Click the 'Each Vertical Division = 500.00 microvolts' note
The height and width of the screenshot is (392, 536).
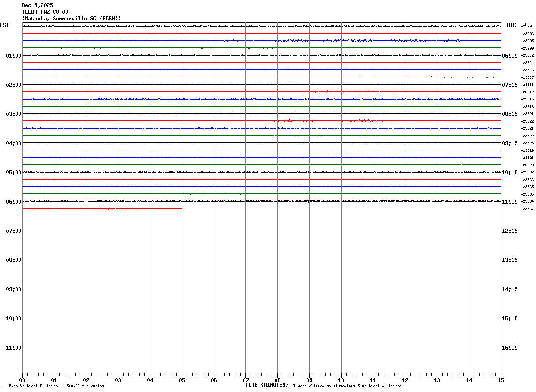pos(56,386)
